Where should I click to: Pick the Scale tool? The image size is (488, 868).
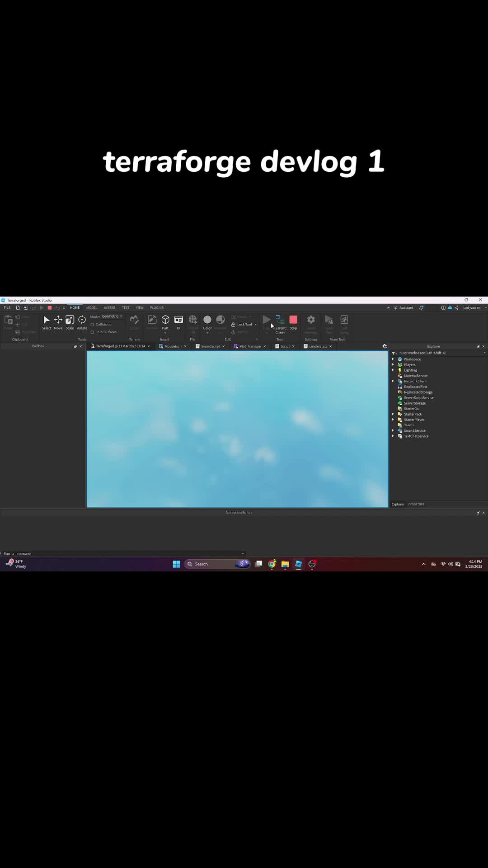click(70, 322)
